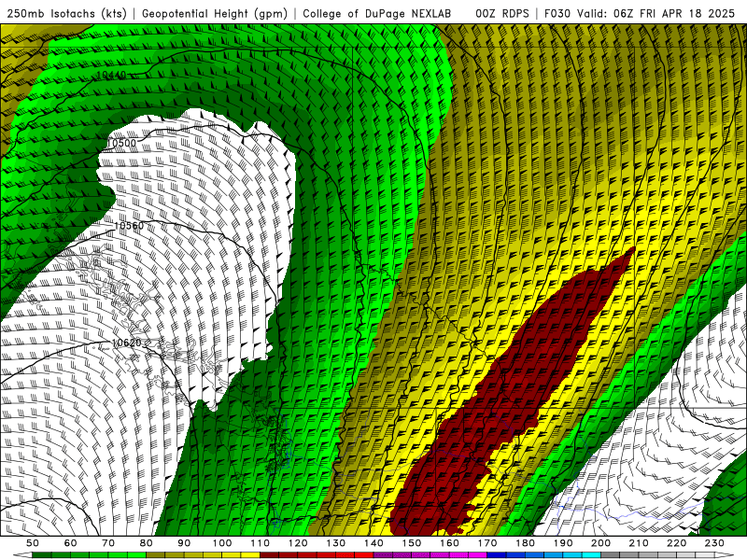Click the 10500 height contour label
747x560 pixels.
pyautogui.click(x=121, y=143)
